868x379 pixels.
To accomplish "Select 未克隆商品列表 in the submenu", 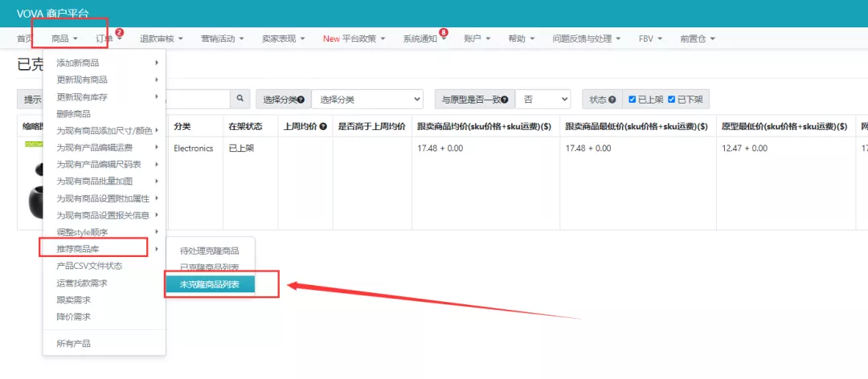I will pos(210,283).
